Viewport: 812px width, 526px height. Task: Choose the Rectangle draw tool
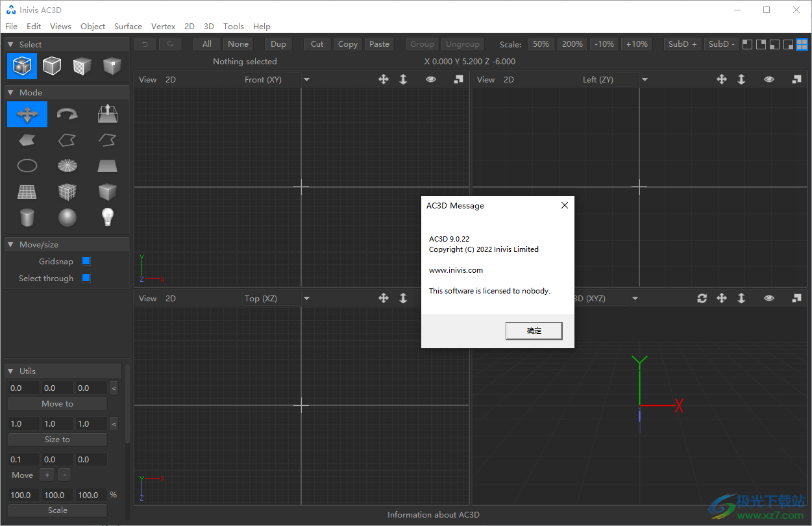pyautogui.click(x=108, y=166)
